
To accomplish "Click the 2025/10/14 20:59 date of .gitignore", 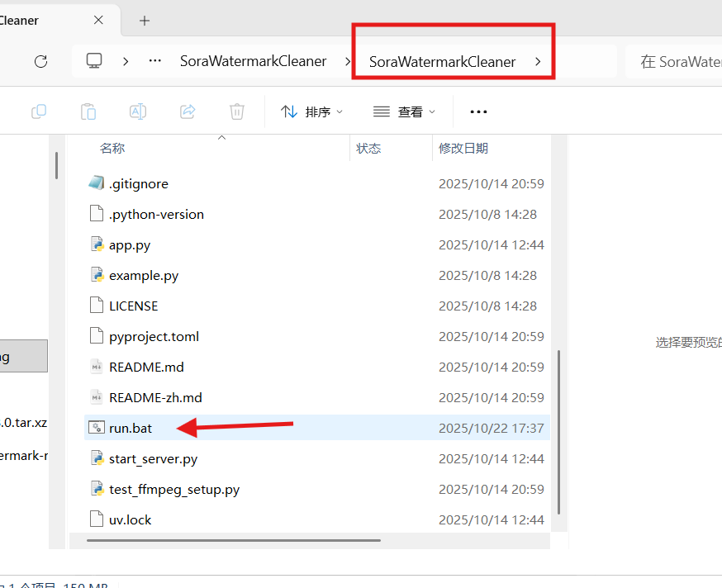I will click(x=492, y=183).
